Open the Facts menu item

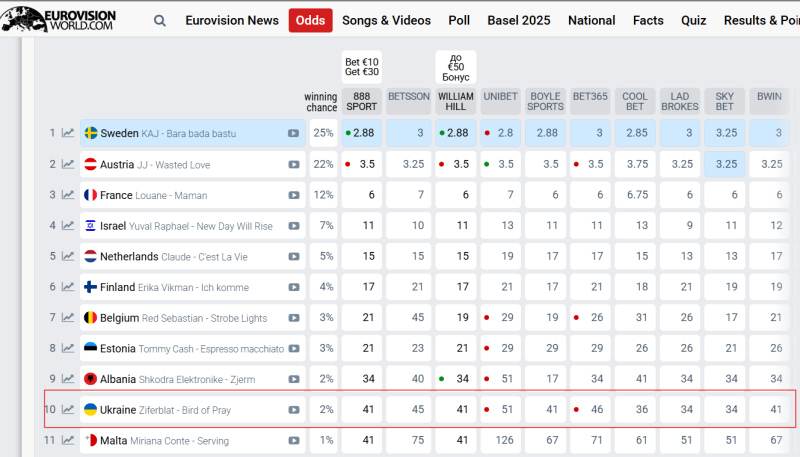click(x=648, y=20)
